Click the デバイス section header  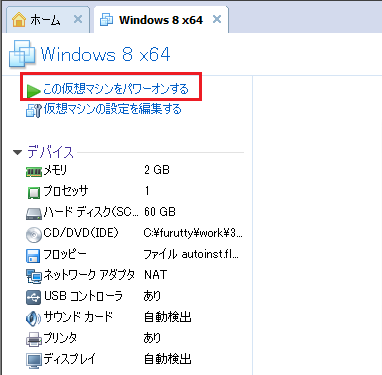pos(50,152)
